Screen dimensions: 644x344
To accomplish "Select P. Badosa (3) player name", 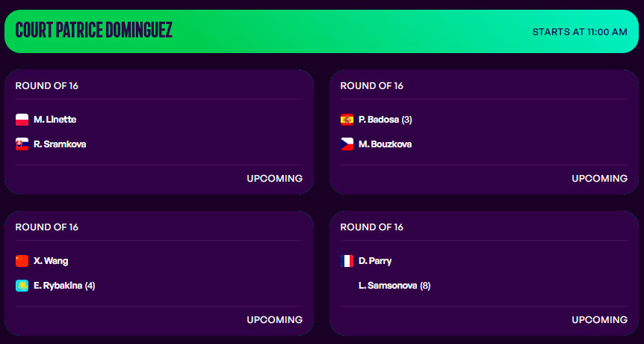I will coord(386,120).
